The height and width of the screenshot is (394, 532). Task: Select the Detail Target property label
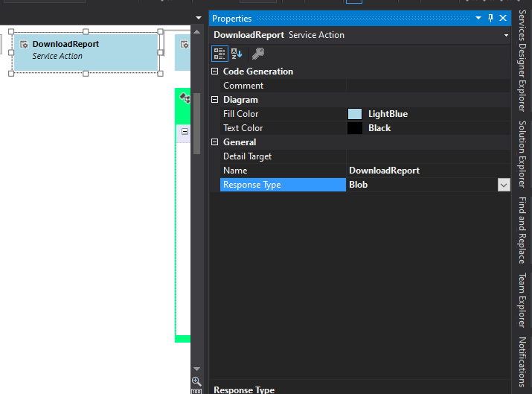(x=247, y=156)
